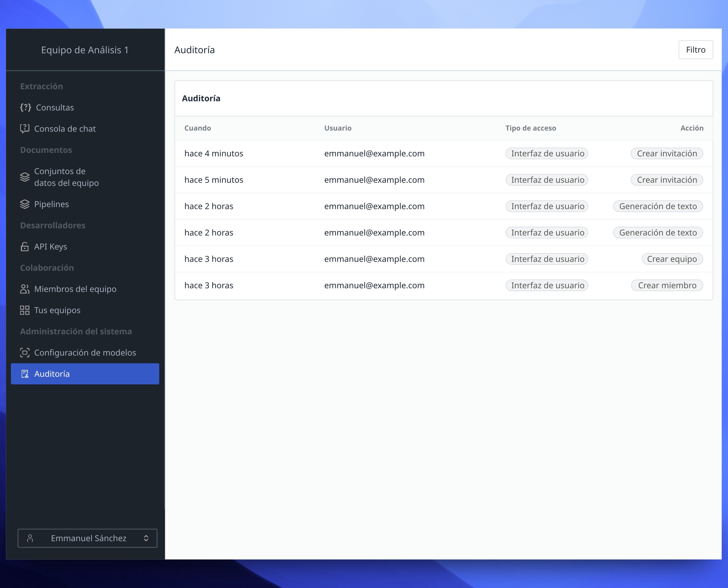This screenshot has height=588, width=728.
Task: Click Crear invitación badge in hace 4 minutos row
Action: pyautogui.click(x=667, y=153)
